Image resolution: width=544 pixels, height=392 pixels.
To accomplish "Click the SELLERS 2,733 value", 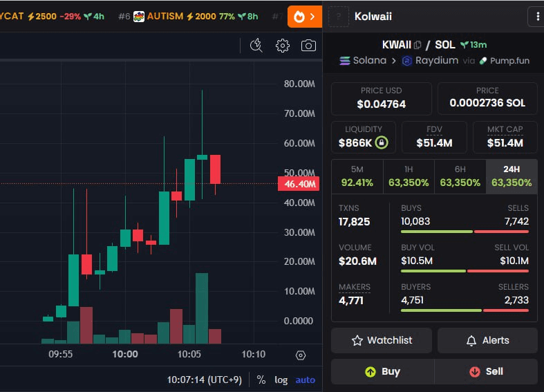I will point(516,300).
